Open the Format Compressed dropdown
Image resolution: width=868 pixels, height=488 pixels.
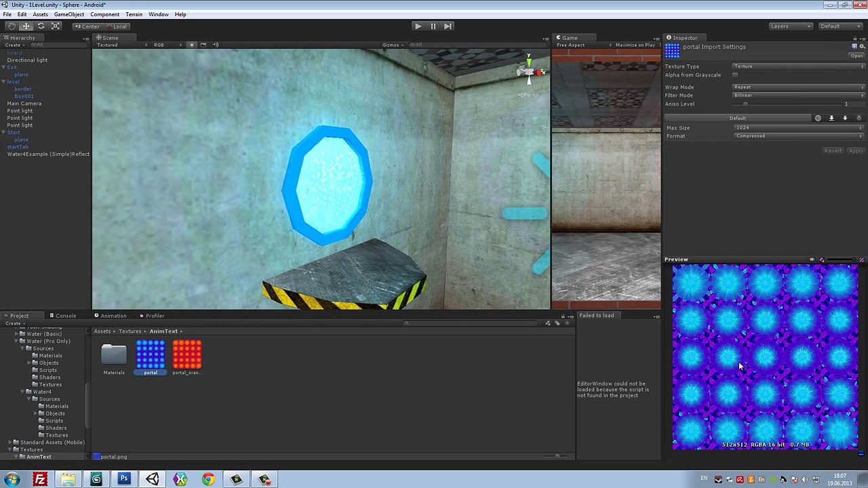[799, 136]
